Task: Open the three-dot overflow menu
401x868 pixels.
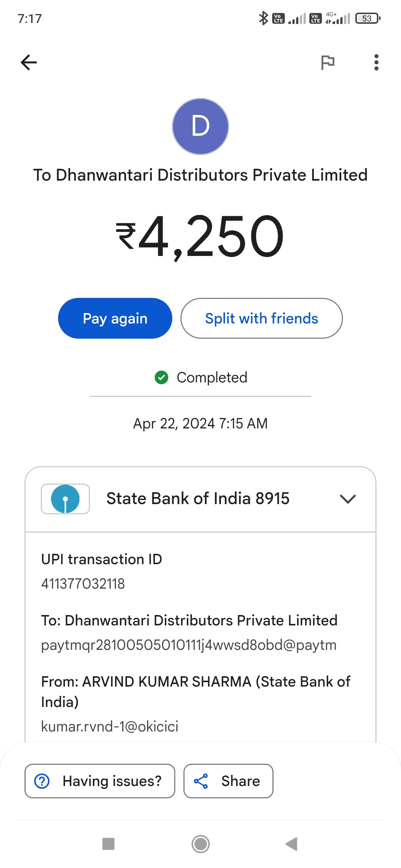Action: tap(376, 62)
